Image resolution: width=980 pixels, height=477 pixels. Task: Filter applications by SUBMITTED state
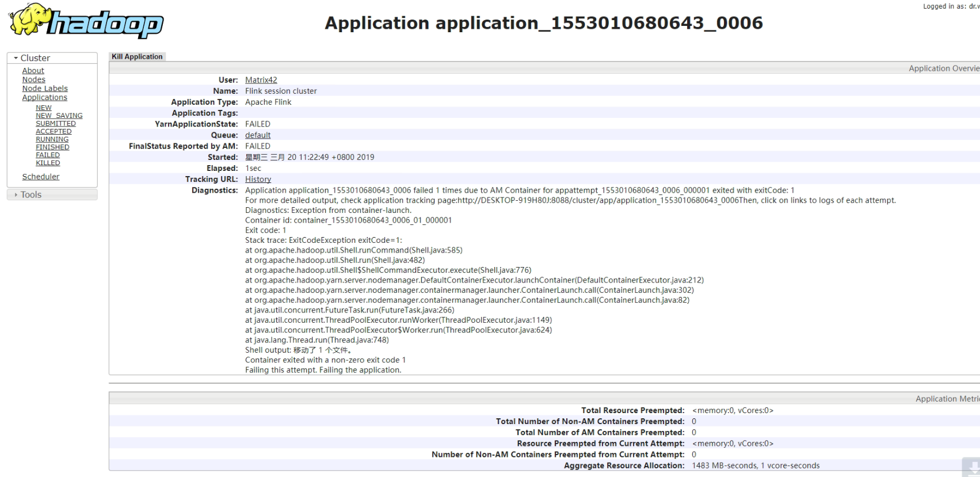point(56,124)
